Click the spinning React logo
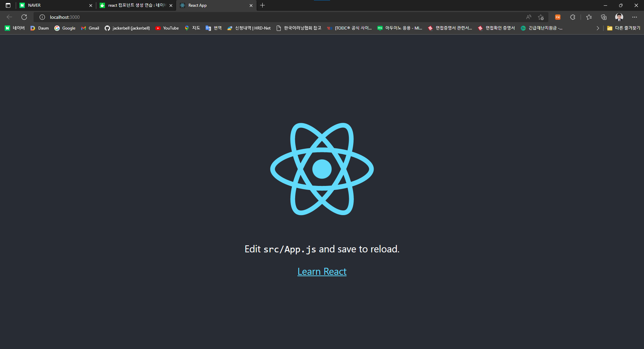 pos(322,169)
